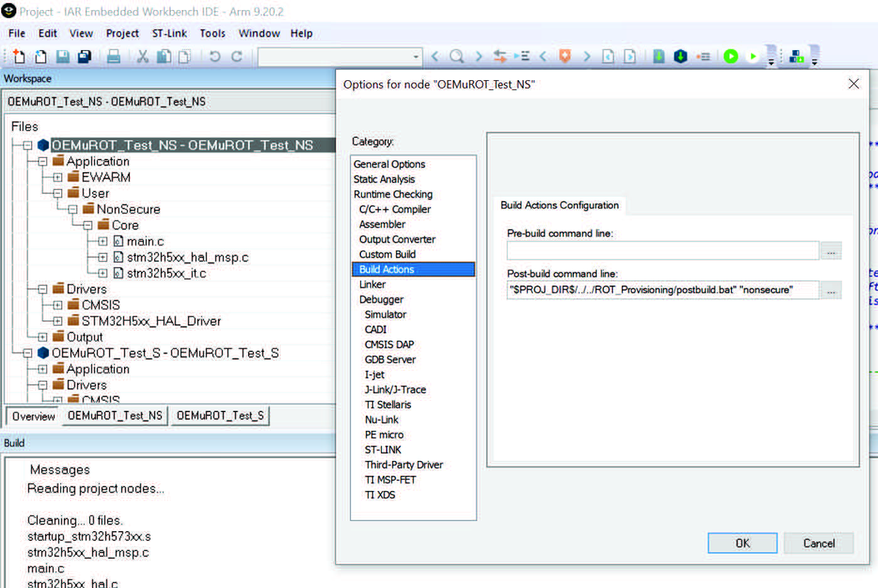Open the File menu
The image size is (878, 588).
(x=17, y=33)
